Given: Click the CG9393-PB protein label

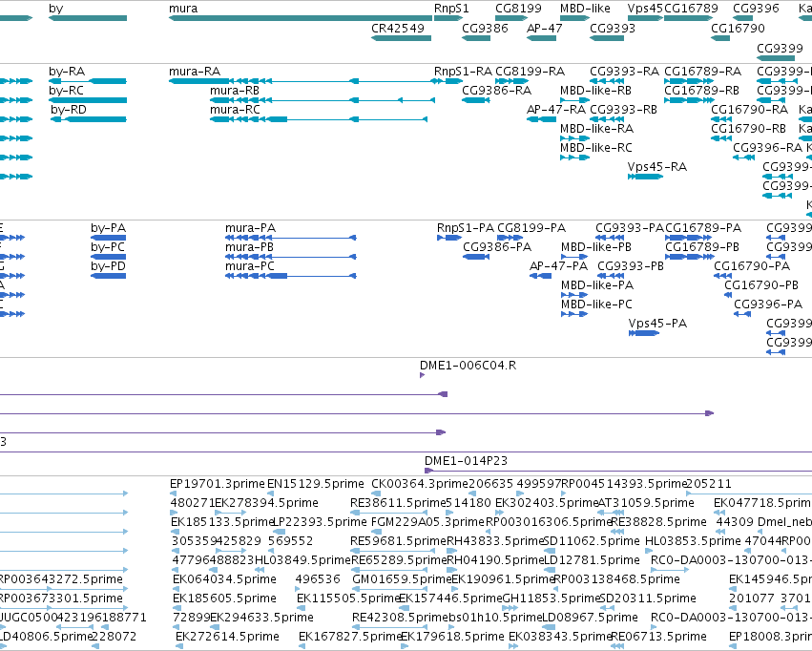Looking at the screenshot, I should pos(631,266).
